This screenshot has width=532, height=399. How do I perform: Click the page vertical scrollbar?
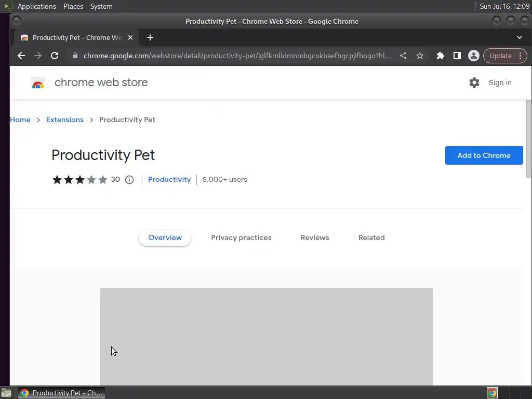coord(528,138)
